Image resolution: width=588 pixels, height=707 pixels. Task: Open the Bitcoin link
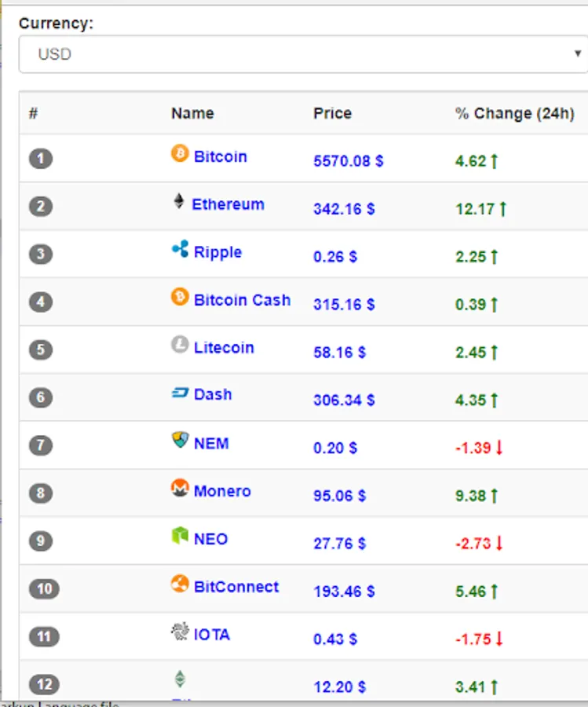click(221, 156)
